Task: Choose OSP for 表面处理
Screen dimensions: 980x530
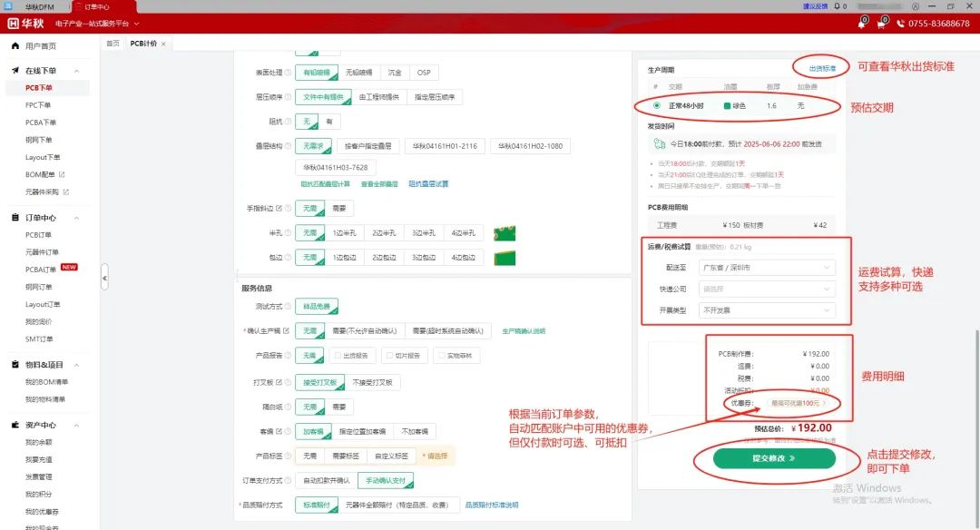Action: point(424,73)
